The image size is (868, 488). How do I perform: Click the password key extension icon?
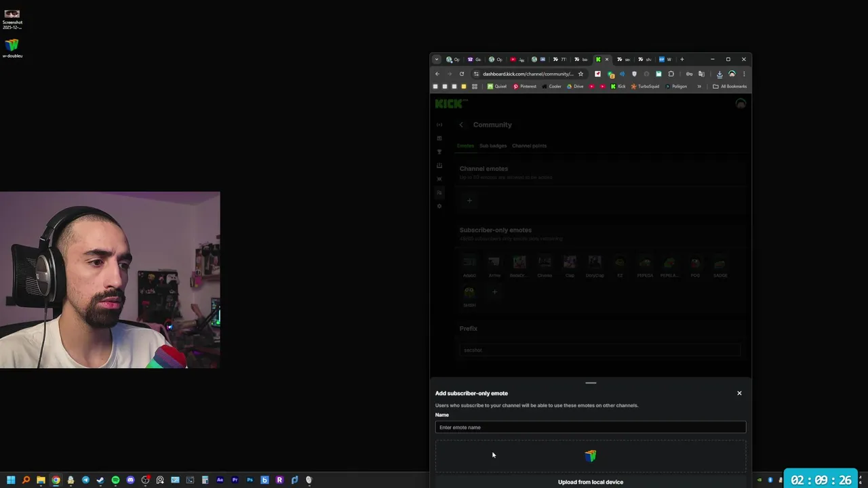click(689, 74)
